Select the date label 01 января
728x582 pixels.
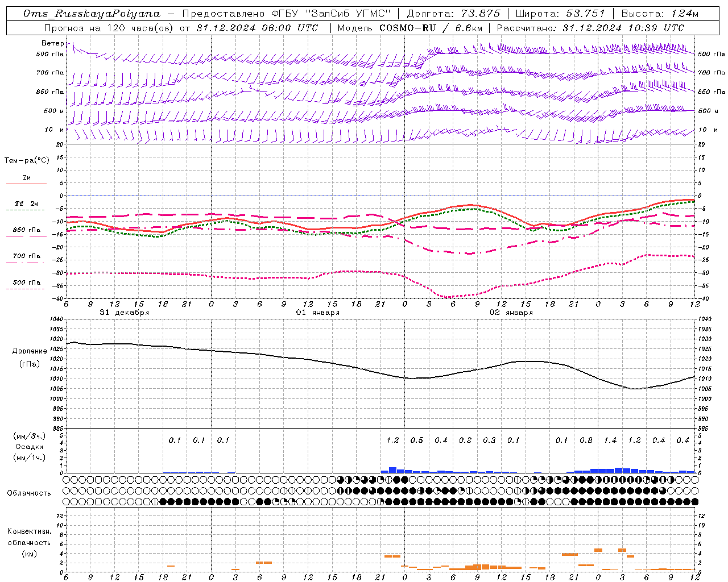(x=317, y=313)
